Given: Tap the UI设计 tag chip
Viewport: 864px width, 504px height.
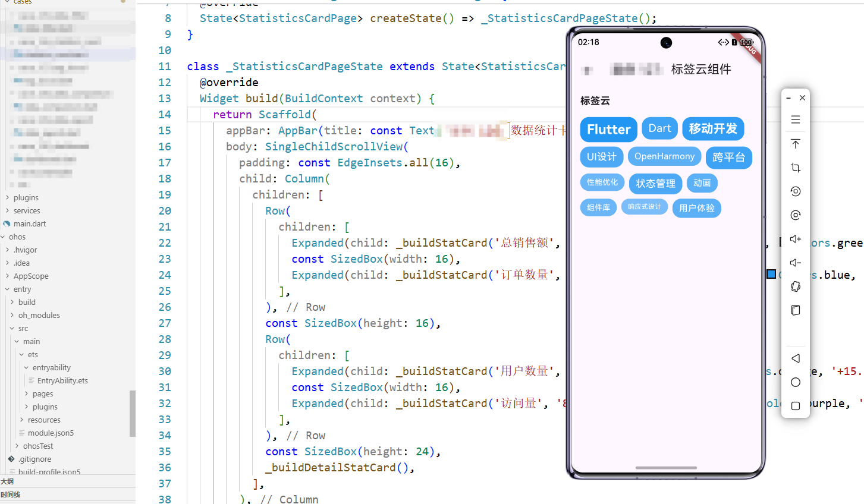Looking at the screenshot, I should point(602,157).
